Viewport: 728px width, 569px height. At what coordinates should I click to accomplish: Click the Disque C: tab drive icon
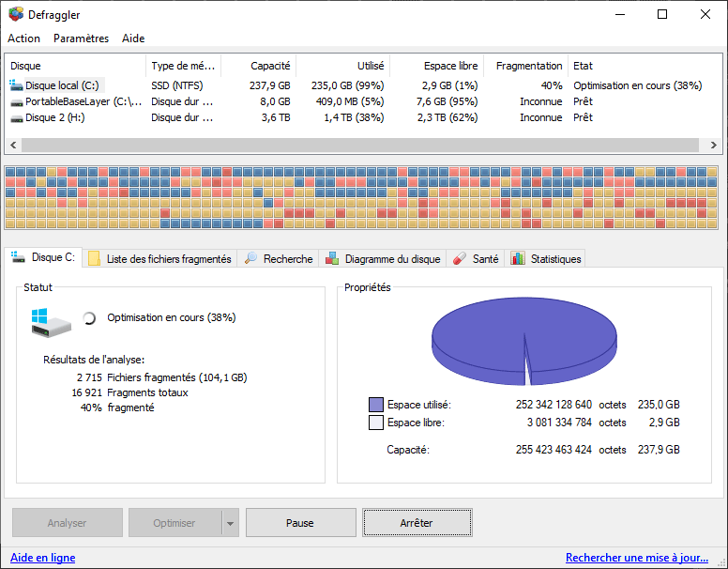[x=18, y=256]
